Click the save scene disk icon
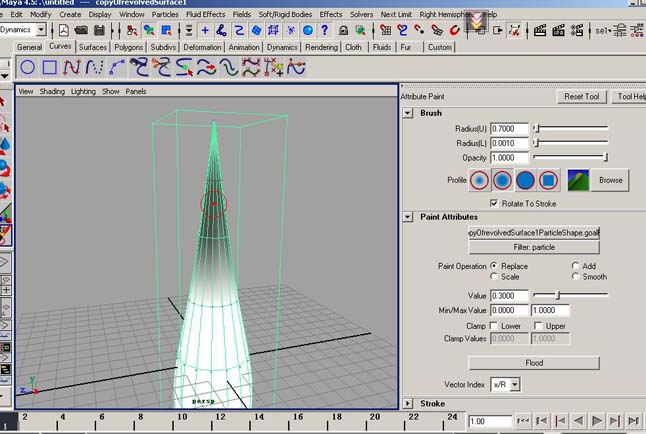Screen dimensions: 646x434 (x=99, y=30)
